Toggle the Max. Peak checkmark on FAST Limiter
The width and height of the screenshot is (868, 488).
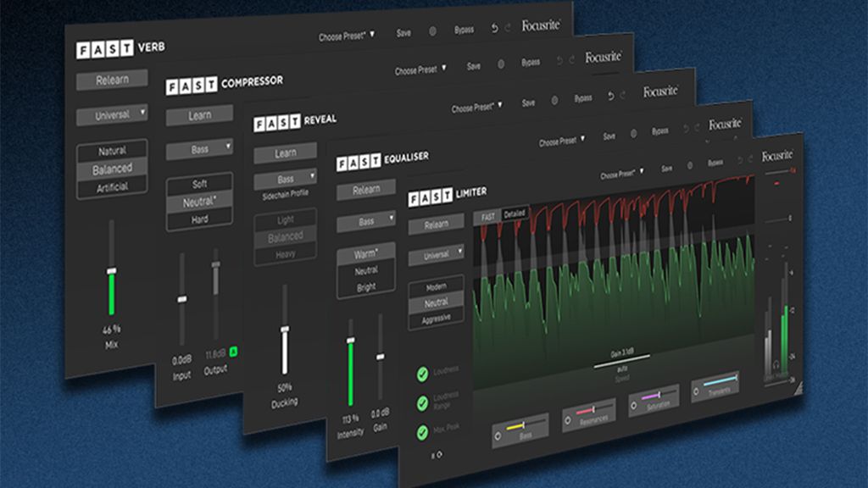[421, 433]
